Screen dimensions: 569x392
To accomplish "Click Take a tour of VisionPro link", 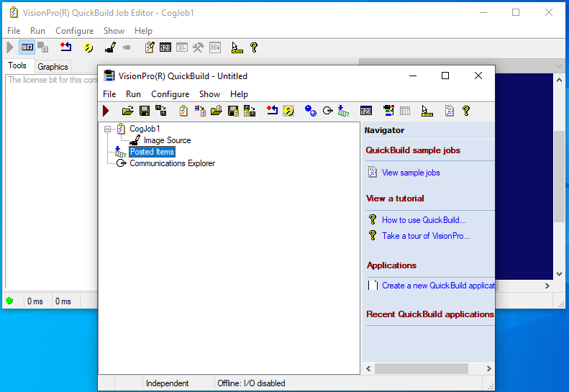I will 426,236.
